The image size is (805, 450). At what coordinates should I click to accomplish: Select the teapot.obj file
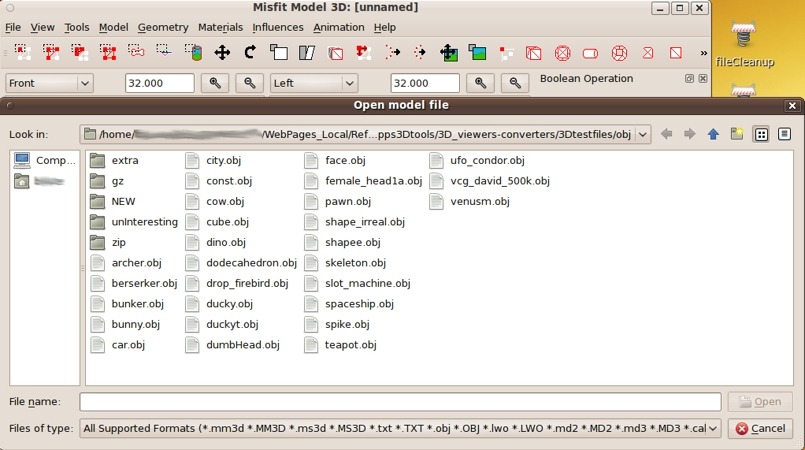340,345
